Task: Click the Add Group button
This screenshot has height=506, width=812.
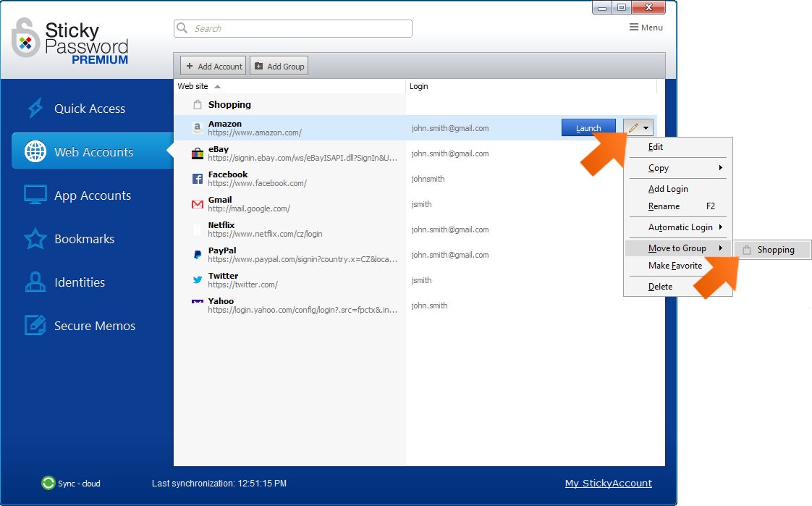Action: tap(279, 67)
